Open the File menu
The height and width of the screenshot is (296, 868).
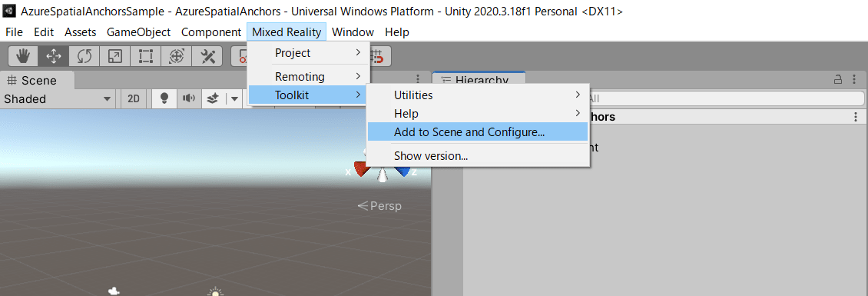coord(15,32)
